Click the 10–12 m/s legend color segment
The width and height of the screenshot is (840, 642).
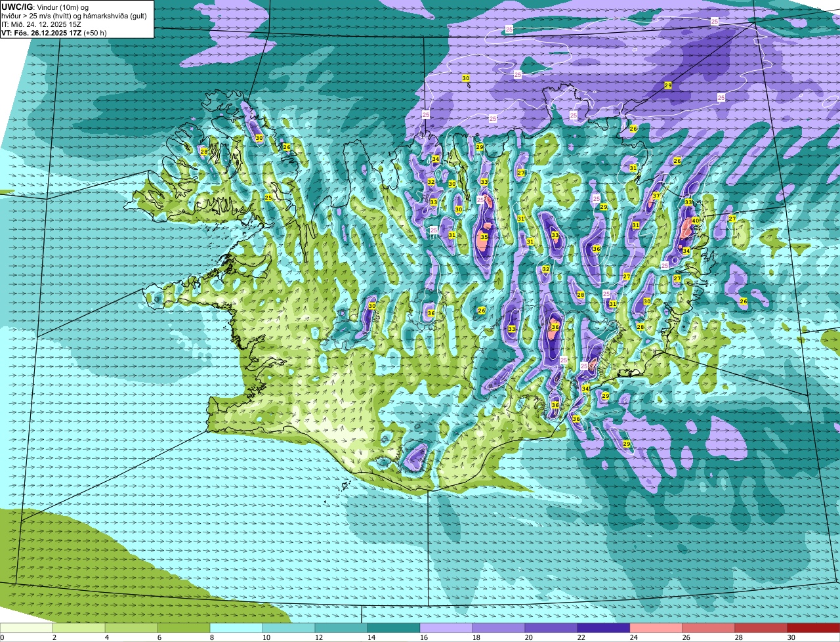(289, 628)
